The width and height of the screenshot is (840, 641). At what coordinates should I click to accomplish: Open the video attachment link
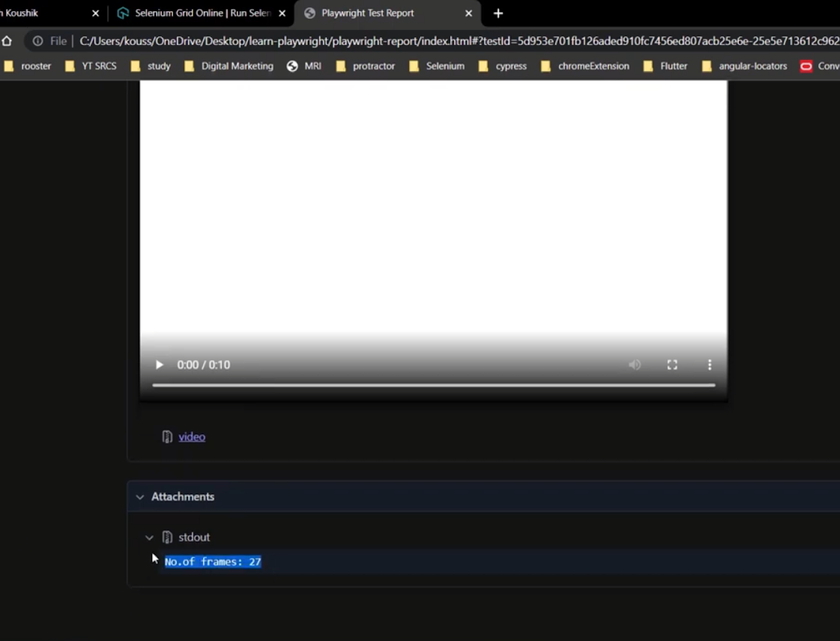pos(192,437)
